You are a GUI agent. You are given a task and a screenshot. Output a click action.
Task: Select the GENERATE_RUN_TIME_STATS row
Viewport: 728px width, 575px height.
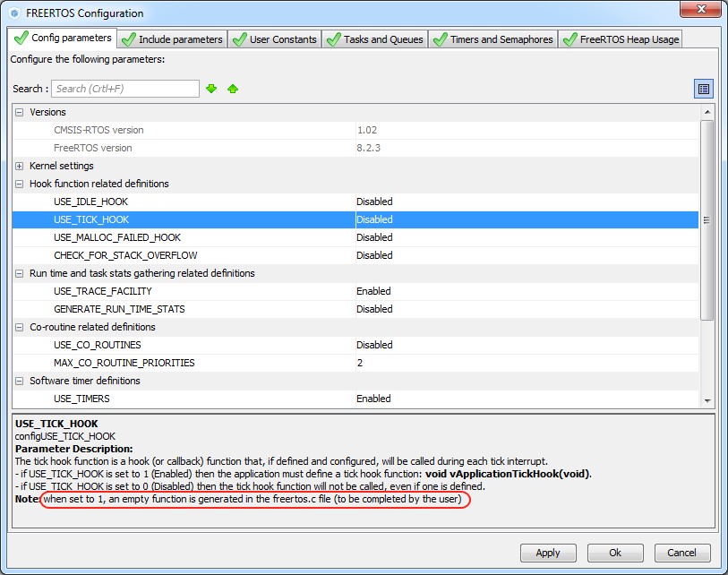point(355,309)
